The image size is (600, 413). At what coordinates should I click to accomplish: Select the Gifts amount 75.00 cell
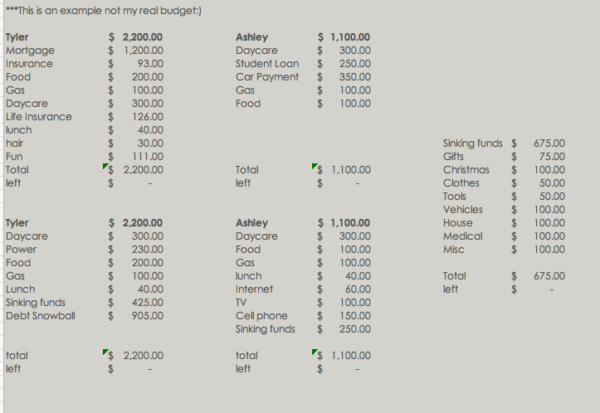(551, 156)
